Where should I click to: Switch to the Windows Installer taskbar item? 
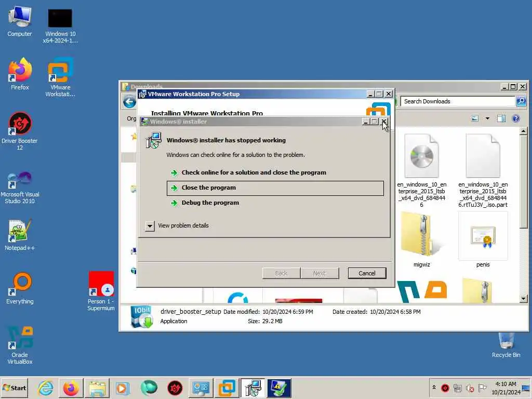pos(253,388)
